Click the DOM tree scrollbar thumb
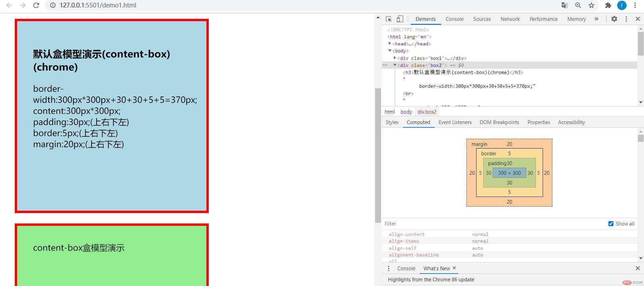This screenshot has width=644, height=286. tap(640, 44)
